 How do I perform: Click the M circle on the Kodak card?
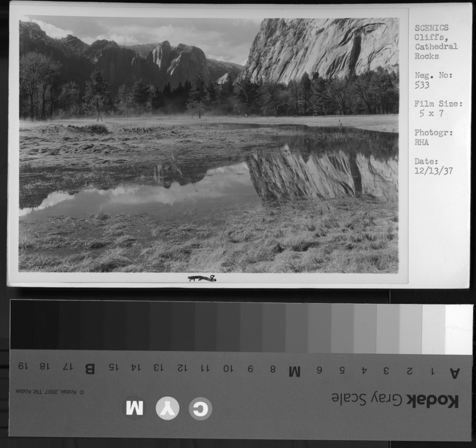point(134,408)
